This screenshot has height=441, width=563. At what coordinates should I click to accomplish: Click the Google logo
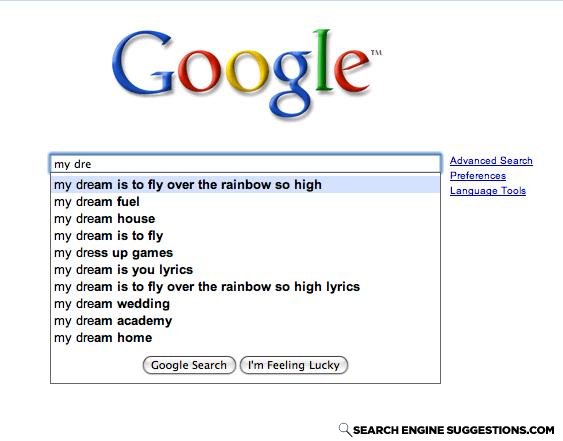click(x=241, y=74)
